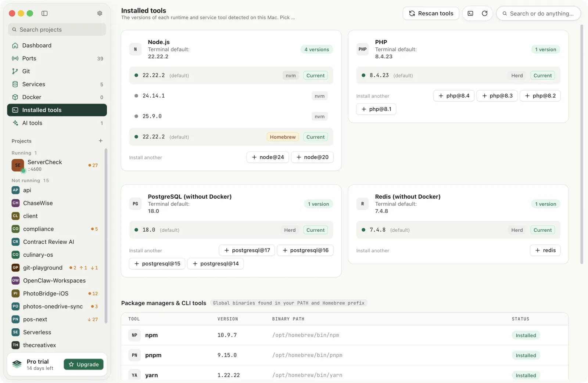Click the Ports broadcast icon
This screenshot has width=588, height=383.
click(x=15, y=58)
